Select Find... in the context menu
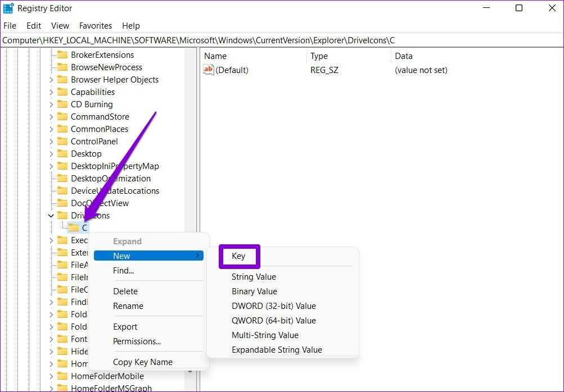Screen dimensions: 564x392 tap(123, 271)
